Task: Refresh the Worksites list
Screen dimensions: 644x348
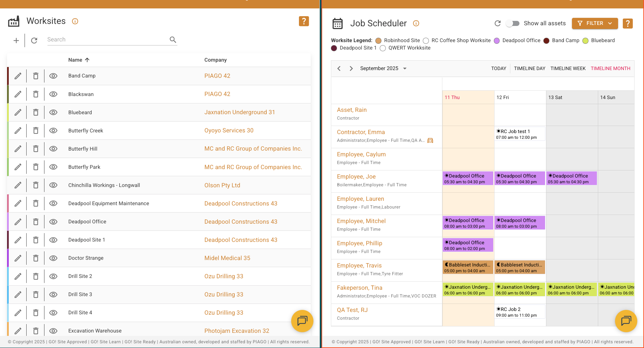Action: click(34, 40)
